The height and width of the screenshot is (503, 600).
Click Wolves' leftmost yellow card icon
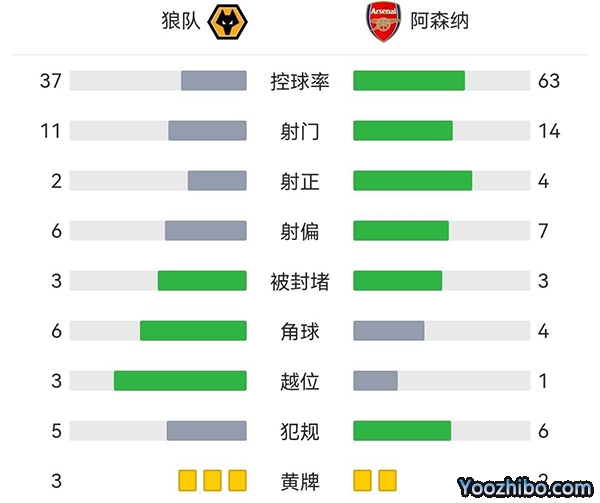coord(187,480)
